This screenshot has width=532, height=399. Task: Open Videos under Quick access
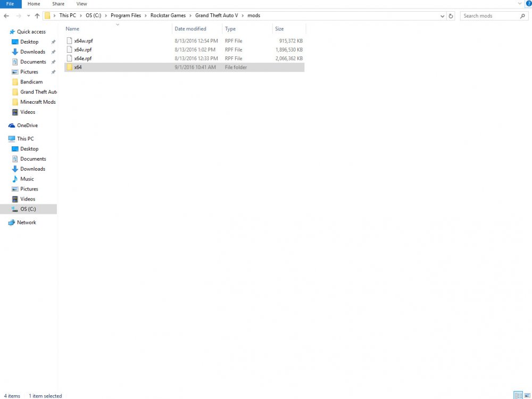click(28, 112)
